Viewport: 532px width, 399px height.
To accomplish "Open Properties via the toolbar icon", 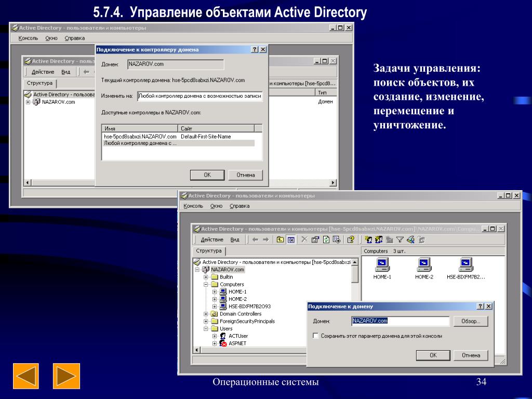I will pos(315,240).
